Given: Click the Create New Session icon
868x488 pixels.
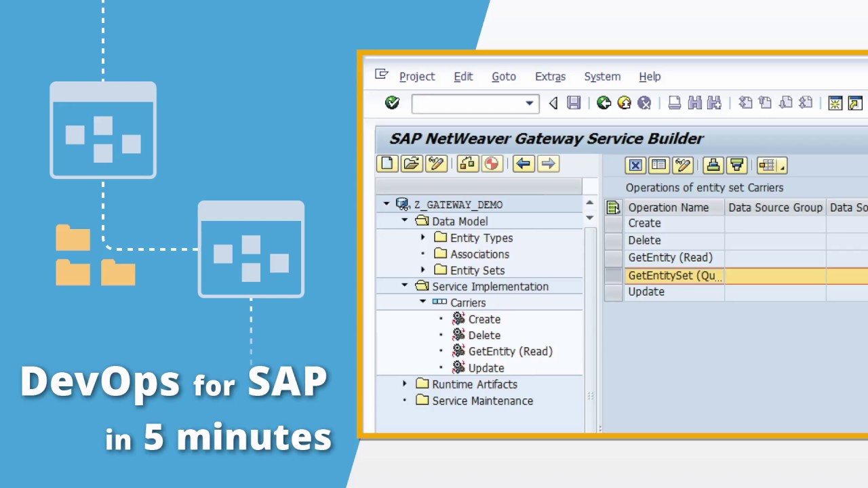Looking at the screenshot, I should 835,103.
